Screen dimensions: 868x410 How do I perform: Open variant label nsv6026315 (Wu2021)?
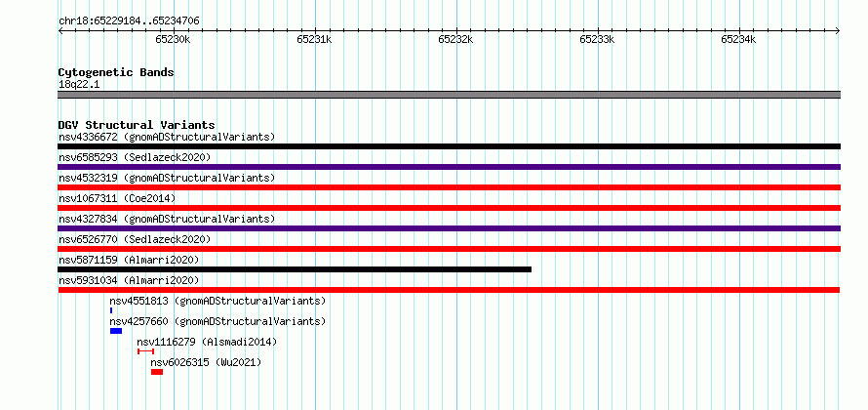[206, 362]
